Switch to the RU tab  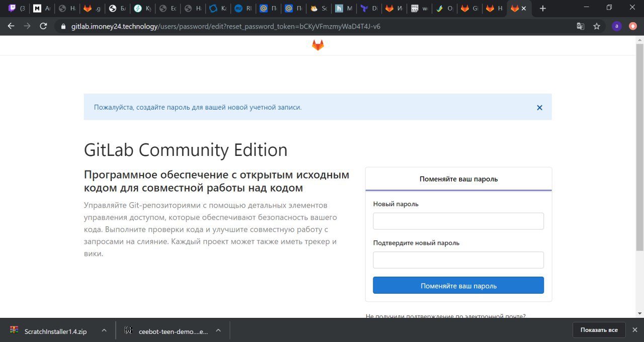click(x=244, y=9)
